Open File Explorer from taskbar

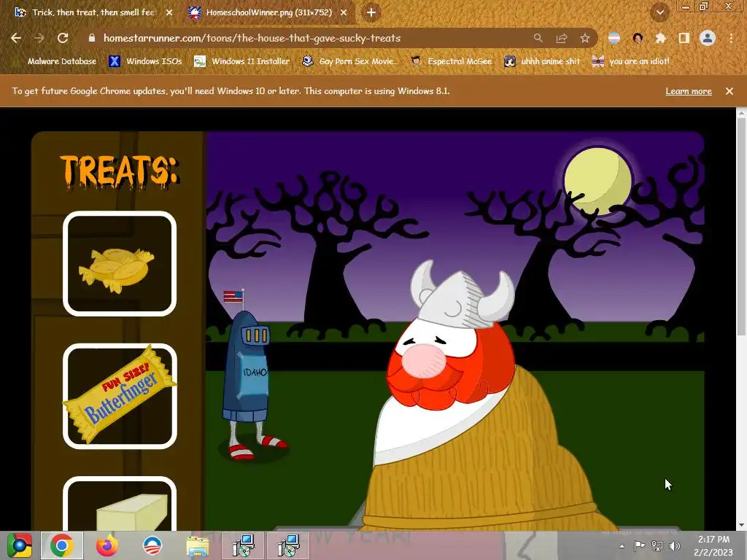(197, 545)
